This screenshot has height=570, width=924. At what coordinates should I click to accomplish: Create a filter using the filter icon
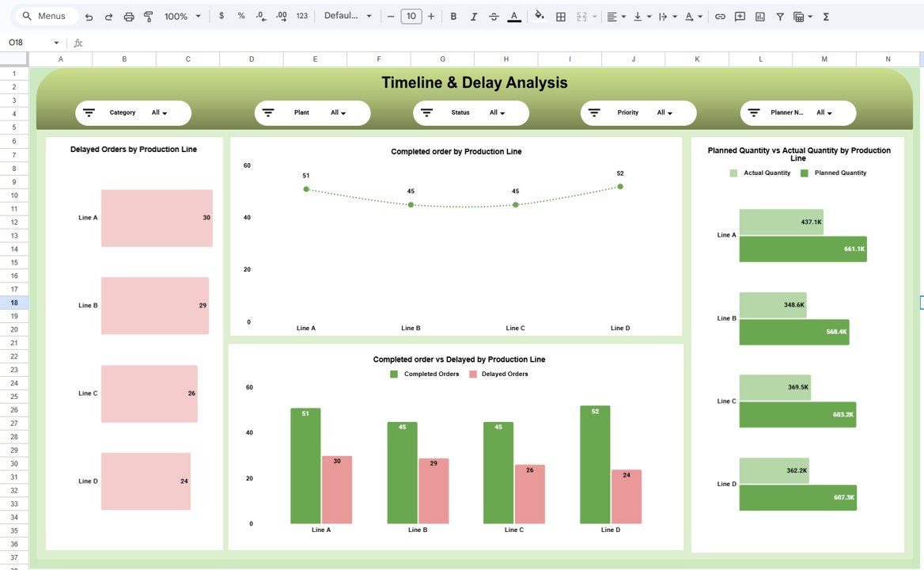[x=779, y=16]
